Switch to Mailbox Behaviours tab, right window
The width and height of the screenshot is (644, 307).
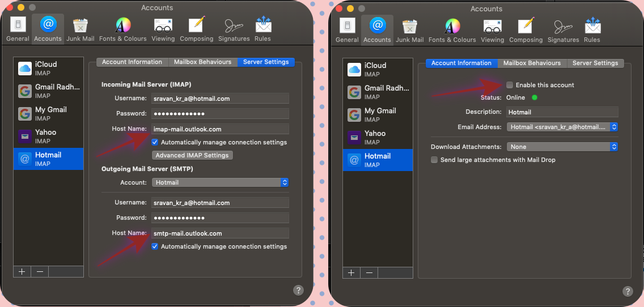[532, 63]
